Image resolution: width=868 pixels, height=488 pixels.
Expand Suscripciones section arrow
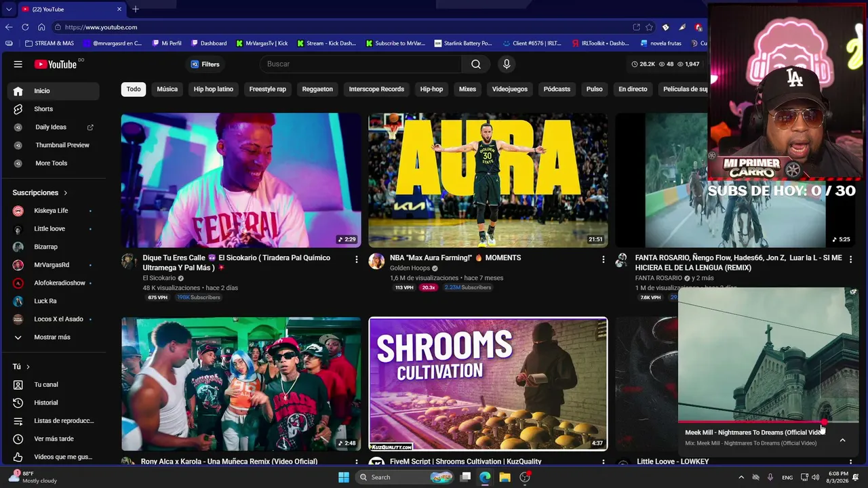(65, 193)
